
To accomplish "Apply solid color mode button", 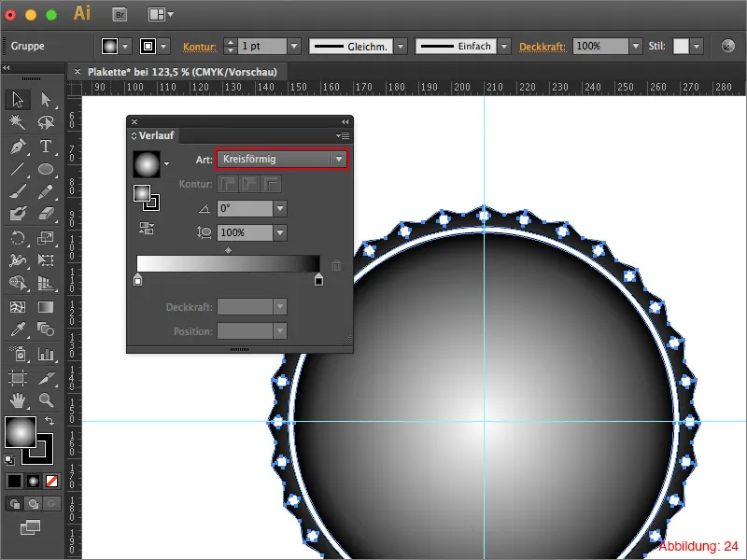I will pyautogui.click(x=14, y=481).
